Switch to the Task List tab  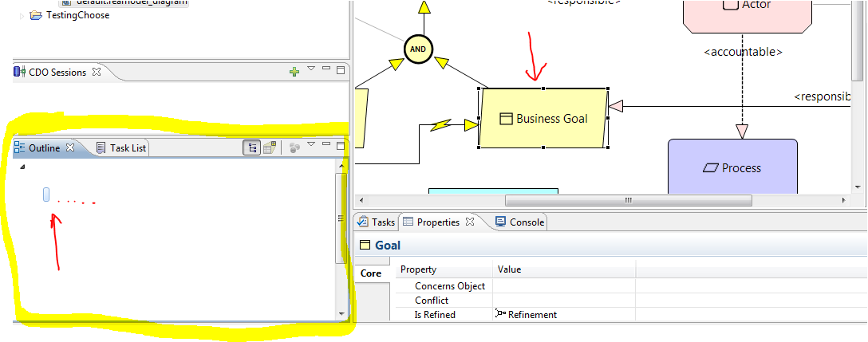(121, 147)
